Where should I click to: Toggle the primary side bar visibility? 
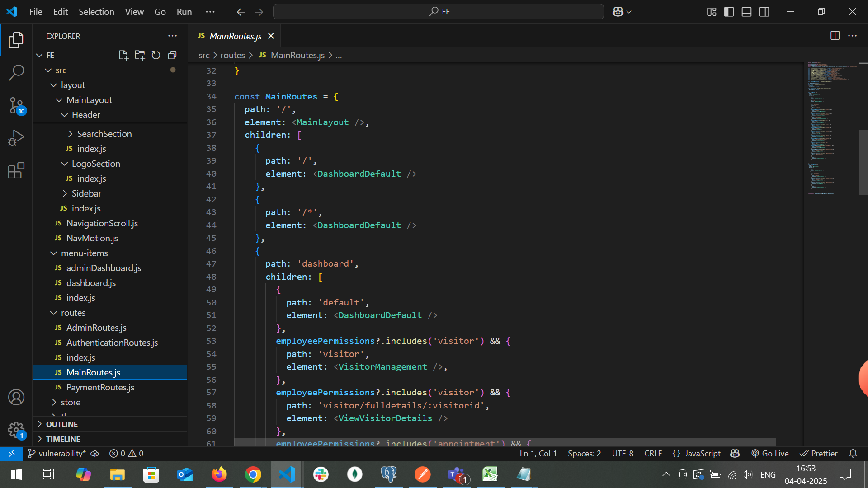point(729,12)
